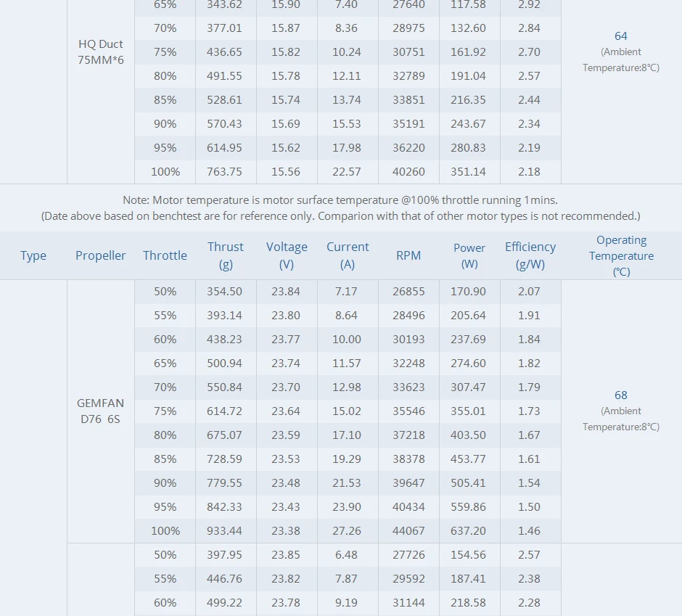Click the Type column header
682x616 pixels.
tap(33, 255)
